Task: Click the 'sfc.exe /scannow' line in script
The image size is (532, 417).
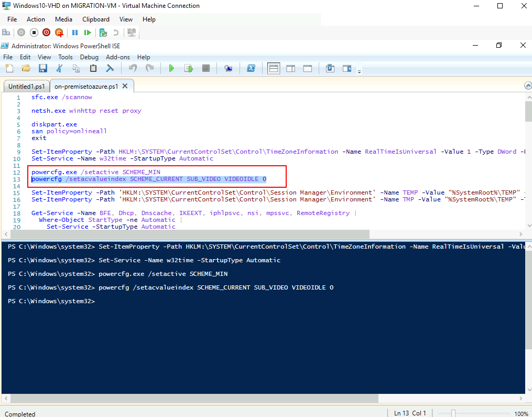Action: [62, 97]
